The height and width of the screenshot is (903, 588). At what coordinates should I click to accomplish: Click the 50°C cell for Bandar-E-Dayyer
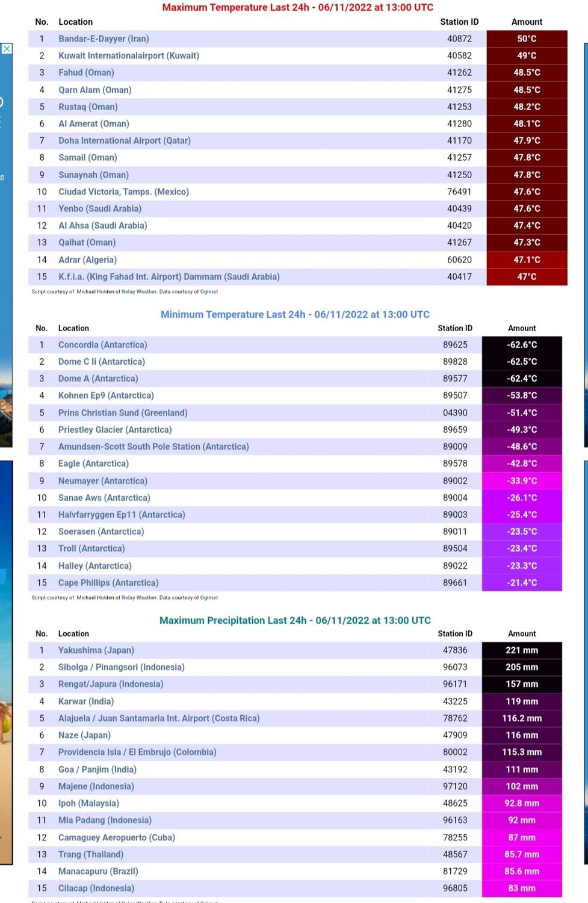tap(527, 39)
